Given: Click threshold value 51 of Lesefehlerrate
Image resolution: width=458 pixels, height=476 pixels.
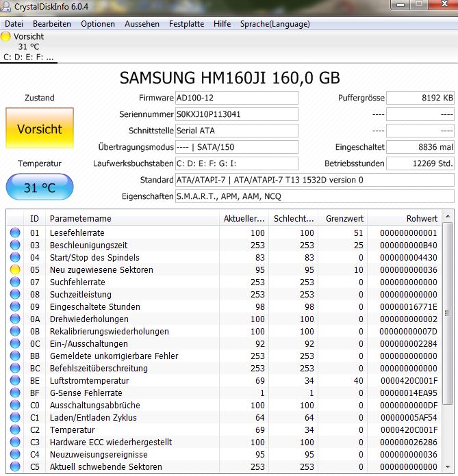Looking at the screenshot, I should (358, 233).
